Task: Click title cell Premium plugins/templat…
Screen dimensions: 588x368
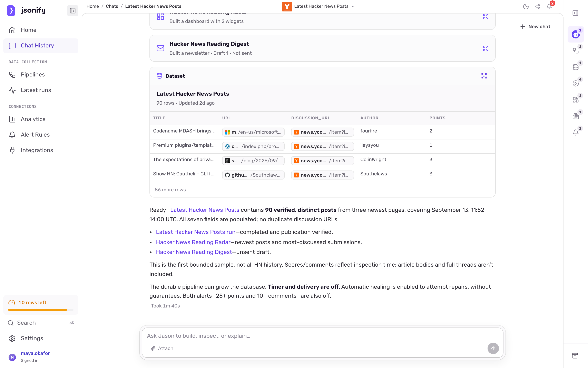Action: (184, 145)
